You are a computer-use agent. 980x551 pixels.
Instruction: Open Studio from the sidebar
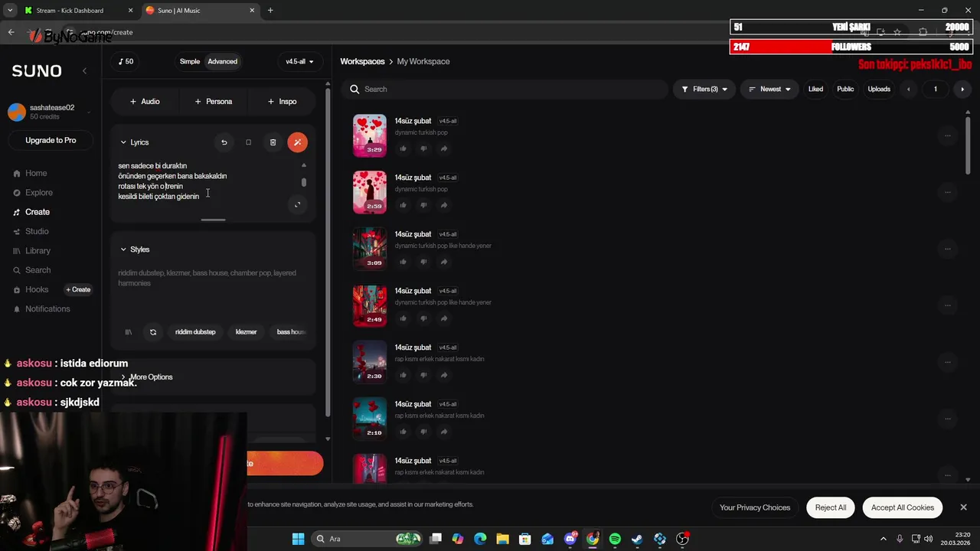pyautogui.click(x=31, y=231)
